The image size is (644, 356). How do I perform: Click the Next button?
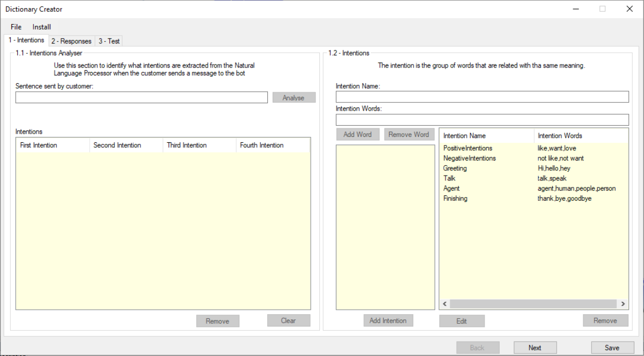pyautogui.click(x=535, y=348)
